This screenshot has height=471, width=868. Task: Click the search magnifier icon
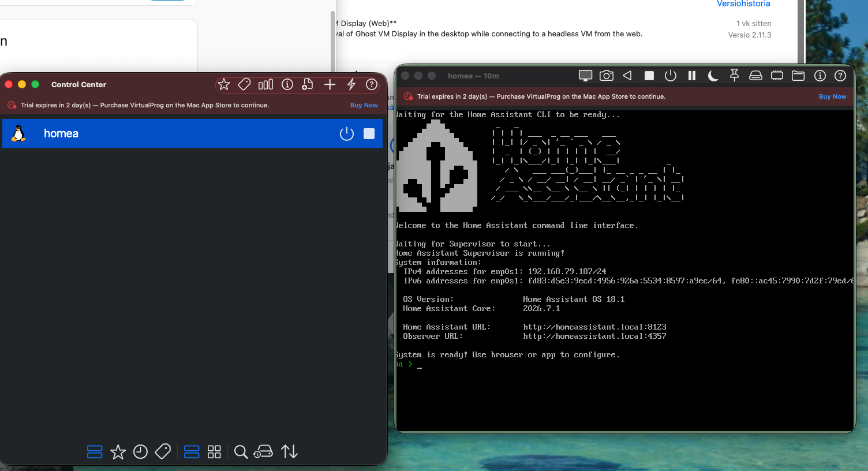[241, 452]
